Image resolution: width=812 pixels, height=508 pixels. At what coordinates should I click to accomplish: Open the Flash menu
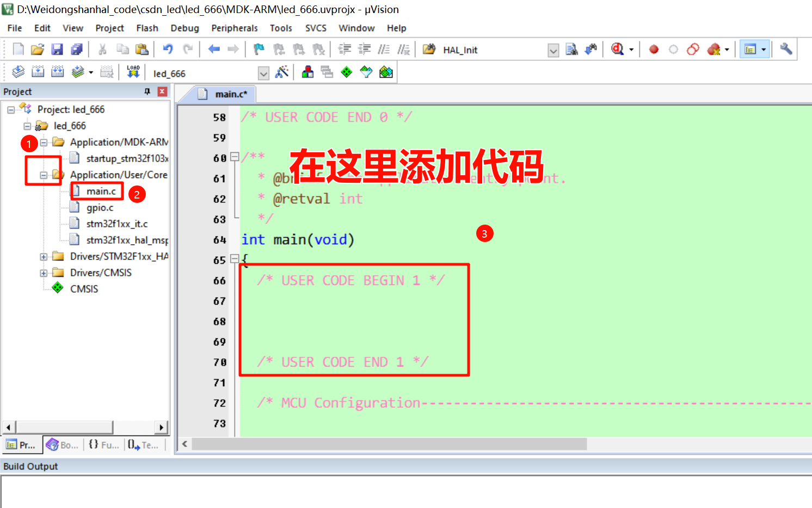(x=147, y=28)
